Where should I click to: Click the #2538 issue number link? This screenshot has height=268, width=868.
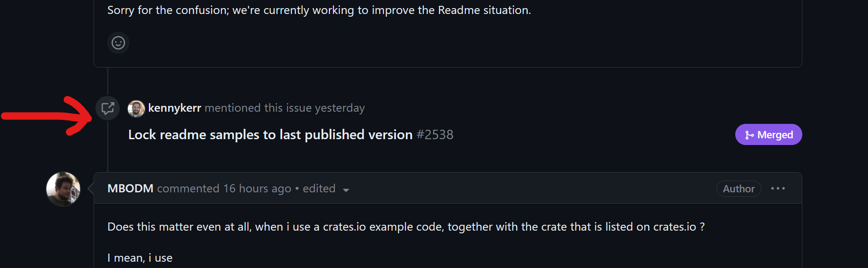coord(435,134)
